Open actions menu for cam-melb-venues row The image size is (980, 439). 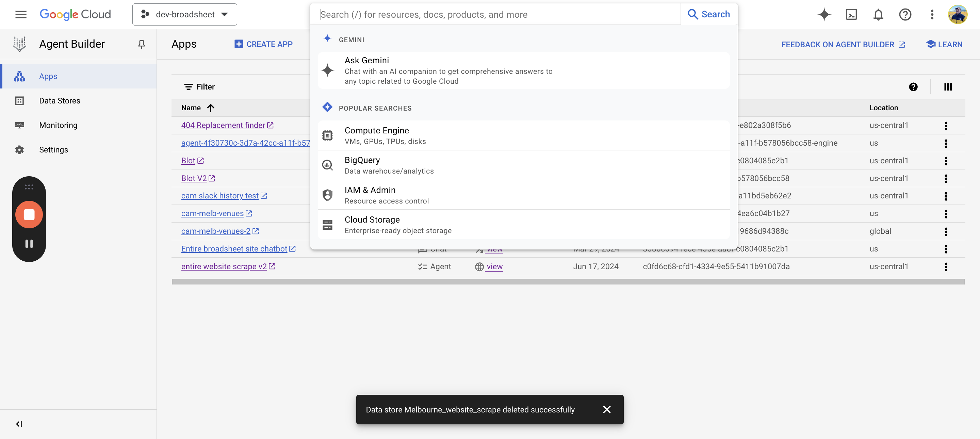[945, 213]
